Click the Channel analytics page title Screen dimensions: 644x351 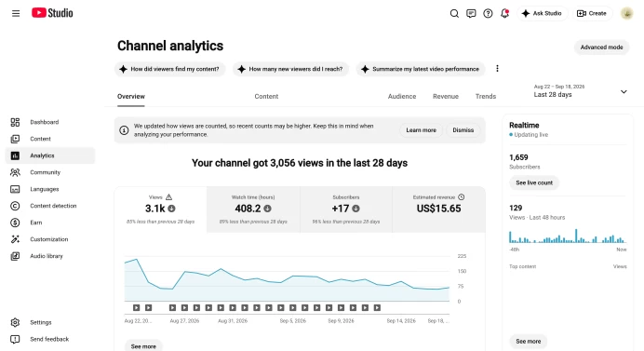click(x=170, y=46)
